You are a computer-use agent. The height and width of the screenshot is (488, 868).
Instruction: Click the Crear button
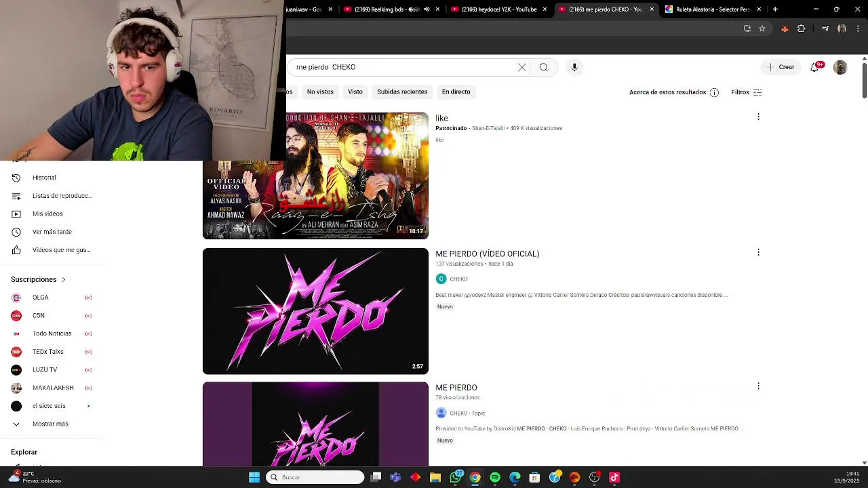781,67
